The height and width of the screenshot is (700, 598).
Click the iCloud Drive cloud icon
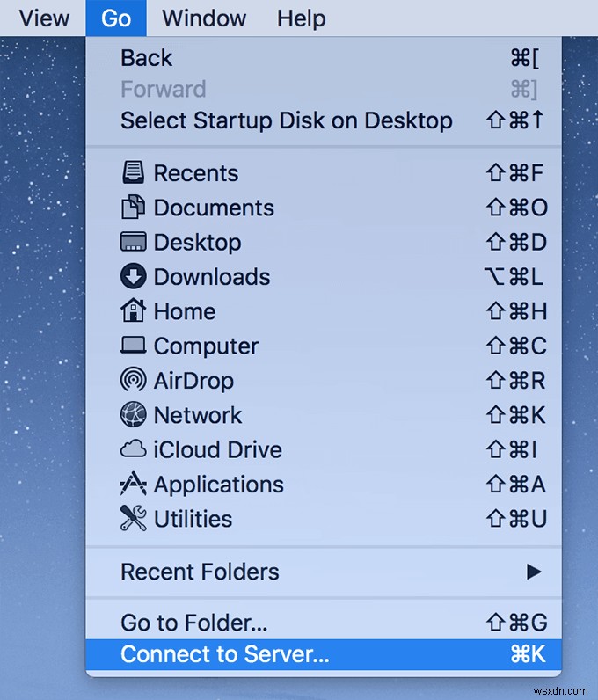tap(133, 449)
